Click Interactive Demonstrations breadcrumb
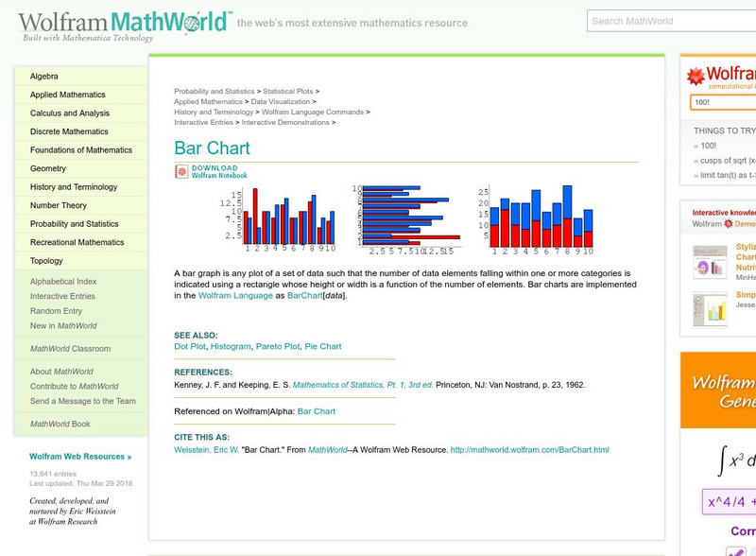 pyautogui.click(x=285, y=123)
